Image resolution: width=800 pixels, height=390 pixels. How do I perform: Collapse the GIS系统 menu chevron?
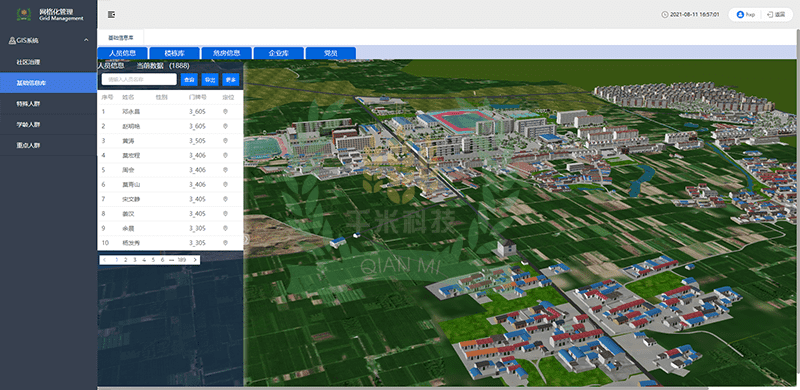[86, 40]
